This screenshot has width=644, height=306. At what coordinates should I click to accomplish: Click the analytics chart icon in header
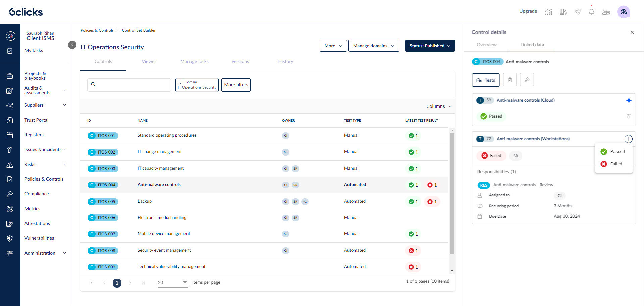[x=548, y=12]
